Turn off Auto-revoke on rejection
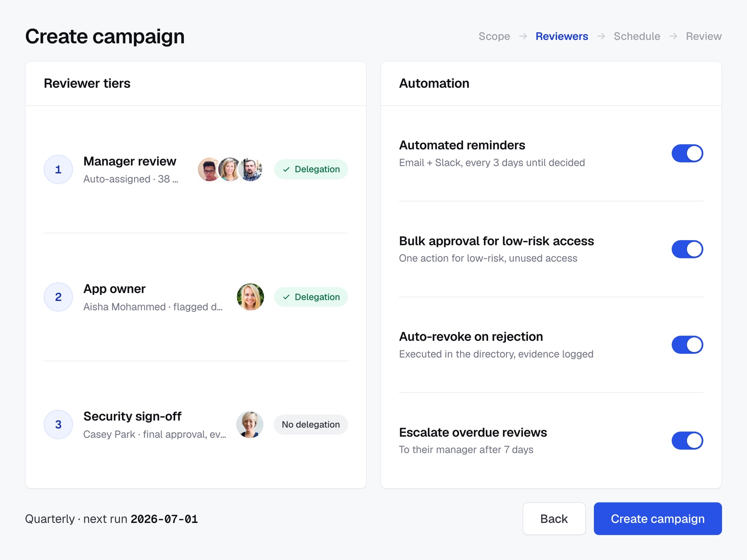Screen dimensions: 747x560 [687, 345]
